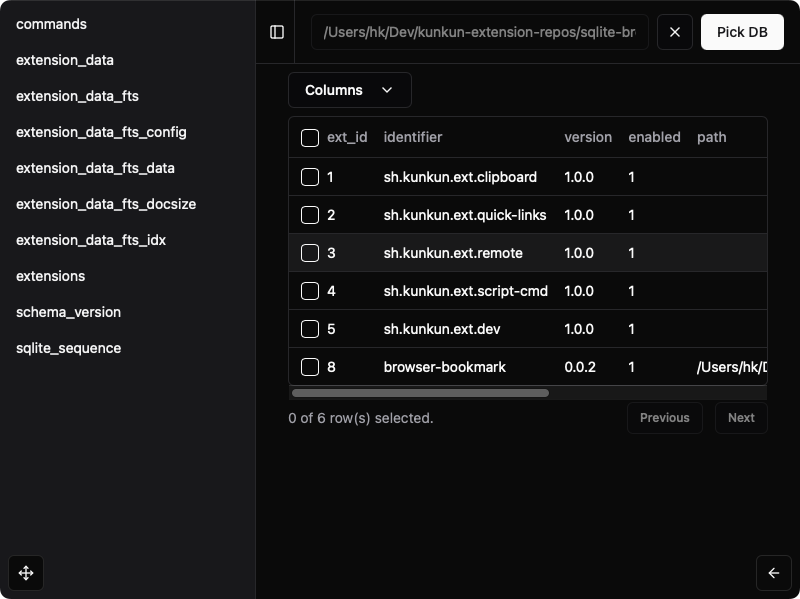Toggle the select-all rows header checkbox
Image resolution: width=800 pixels, height=599 pixels.
pos(310,138)
